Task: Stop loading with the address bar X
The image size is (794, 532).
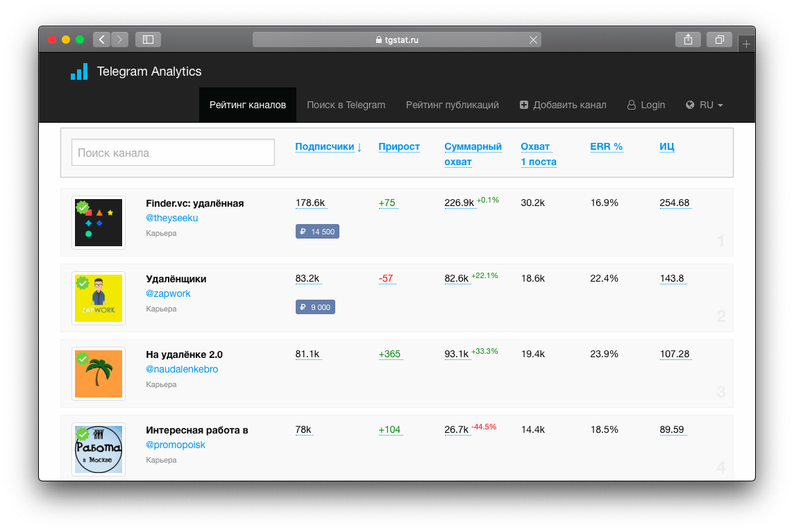Action: pyautogui.click(x=533, y=40)
